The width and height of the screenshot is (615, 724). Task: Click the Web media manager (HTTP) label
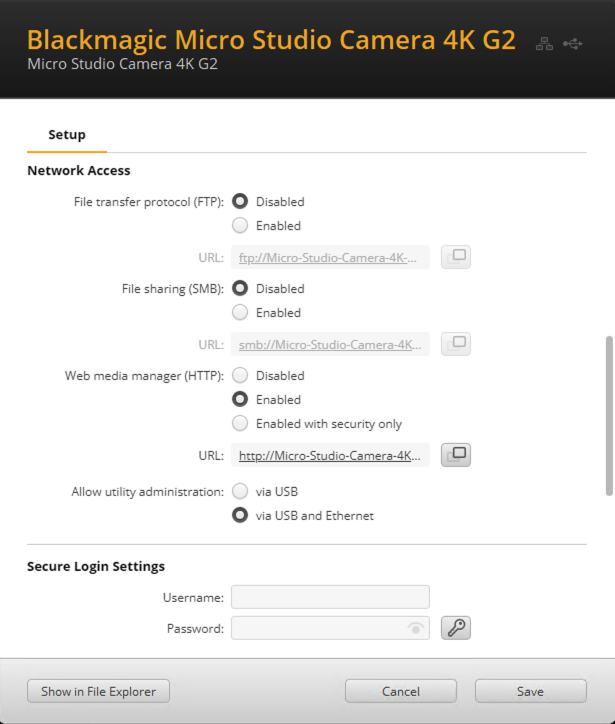tap(145, 376)
